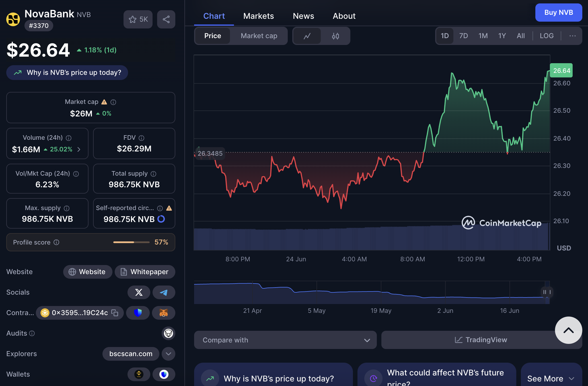Image resolution: width=588 pixels, height=386 pixels.
Task: Toggle LOG scale on chart
Action: coord(547,36)
